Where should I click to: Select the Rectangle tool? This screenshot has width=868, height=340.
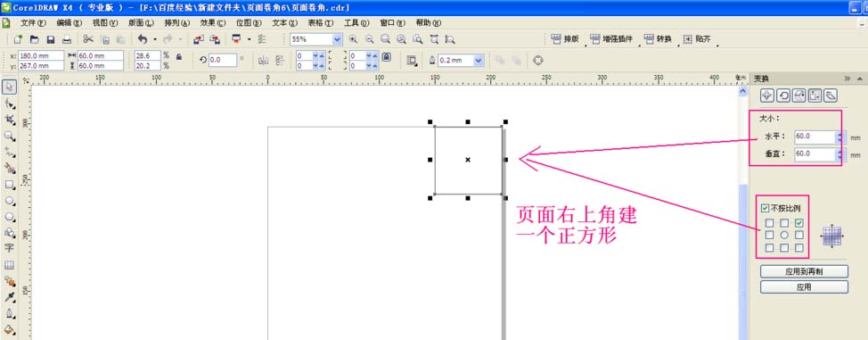coord(10,184)
